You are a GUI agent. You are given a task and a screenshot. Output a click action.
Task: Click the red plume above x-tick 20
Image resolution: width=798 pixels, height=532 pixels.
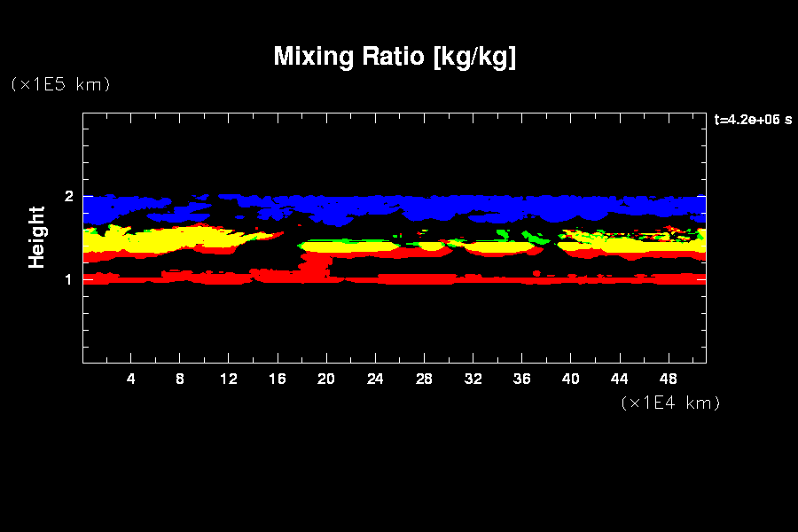click(317, 266)
